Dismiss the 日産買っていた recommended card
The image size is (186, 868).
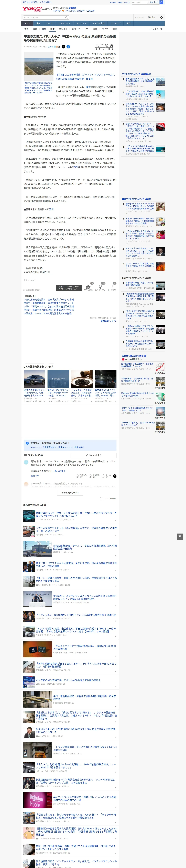(115, 401)
